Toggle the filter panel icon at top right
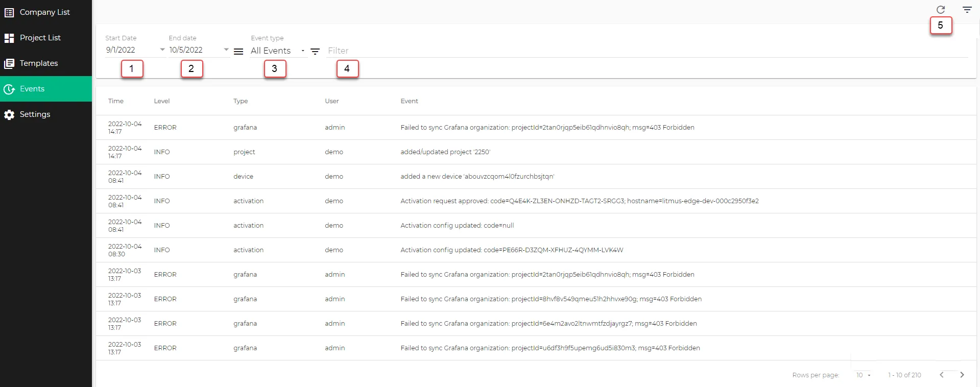Viewport: 980px width, 387px height. click(967, 10)
